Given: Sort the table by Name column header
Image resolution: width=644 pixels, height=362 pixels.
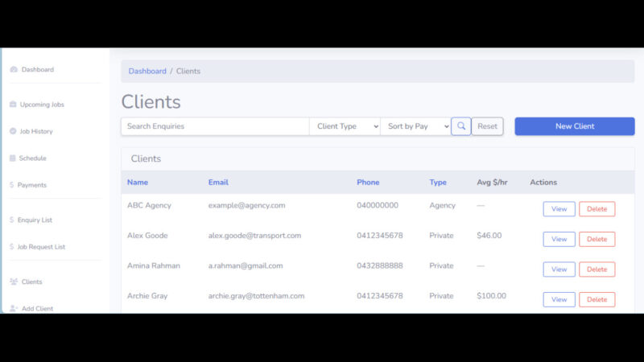Looking at the screenshot, I should pyautogui.click(x=138, y=183).
